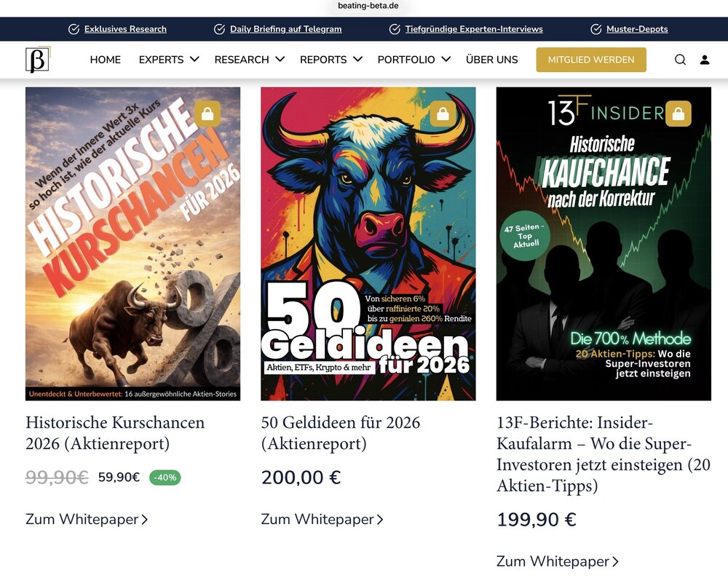The width and height of the screenshot is (728, 578).
Task: Open the search magnifier icon
Action: click(680, 60)
